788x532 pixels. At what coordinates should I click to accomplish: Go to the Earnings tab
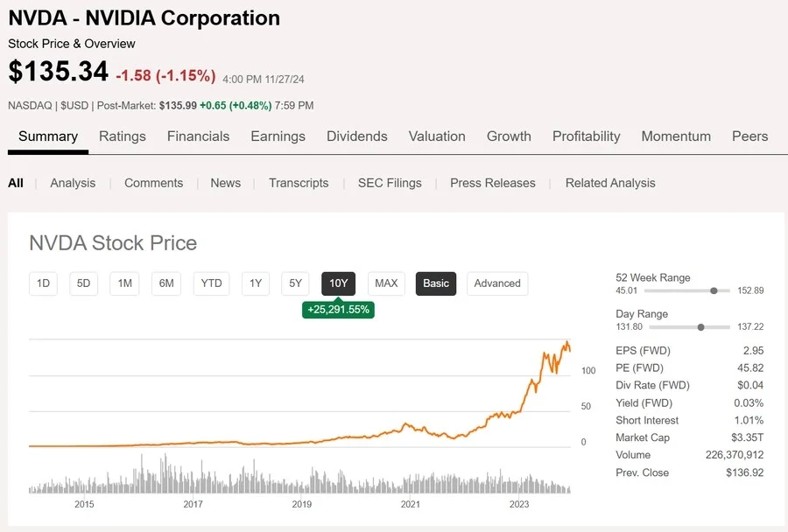pos(278,136)
